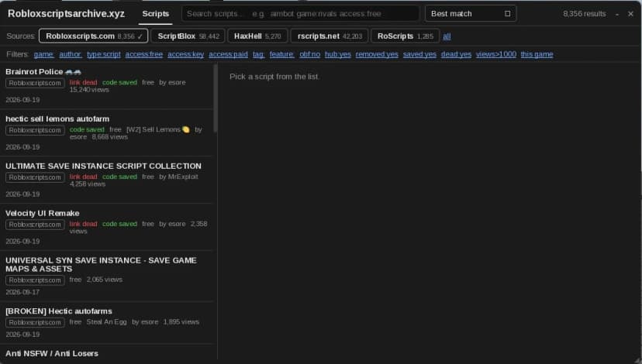This screenshot has width=642, height=364.
Task: Open the Velocity UI Remake script
Action: 106,227
